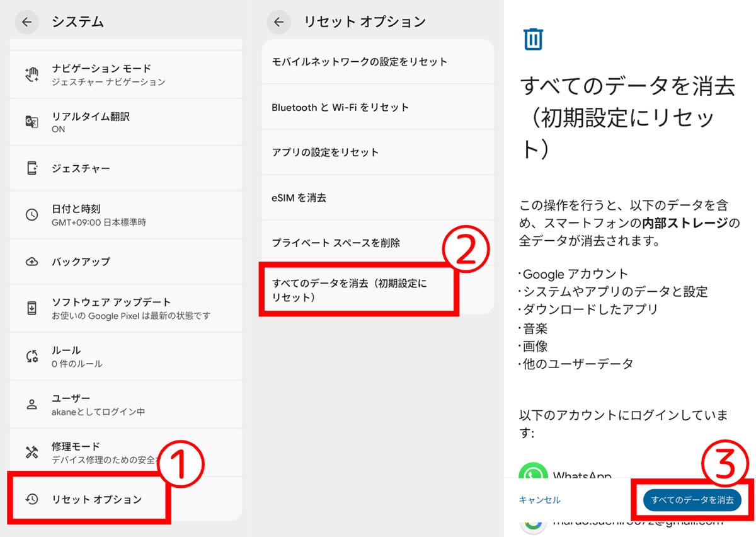
Task: Tap the ルール rules icon
Action: [x=31, y=357]
